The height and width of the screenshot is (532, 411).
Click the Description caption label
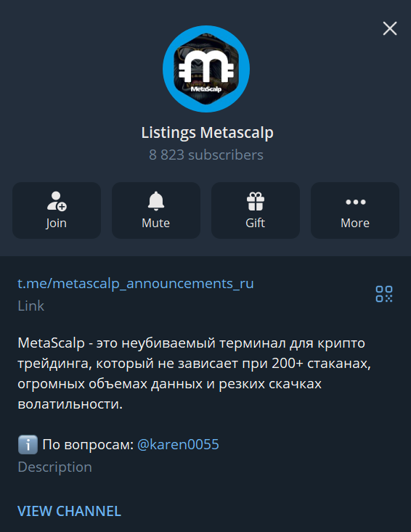coord(55,467)
